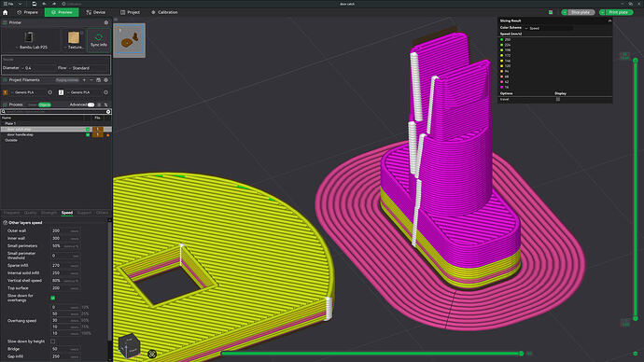Open the Color Scheme dropdown
This screenshot has width=644, height=362.
[x=548, y=28]
